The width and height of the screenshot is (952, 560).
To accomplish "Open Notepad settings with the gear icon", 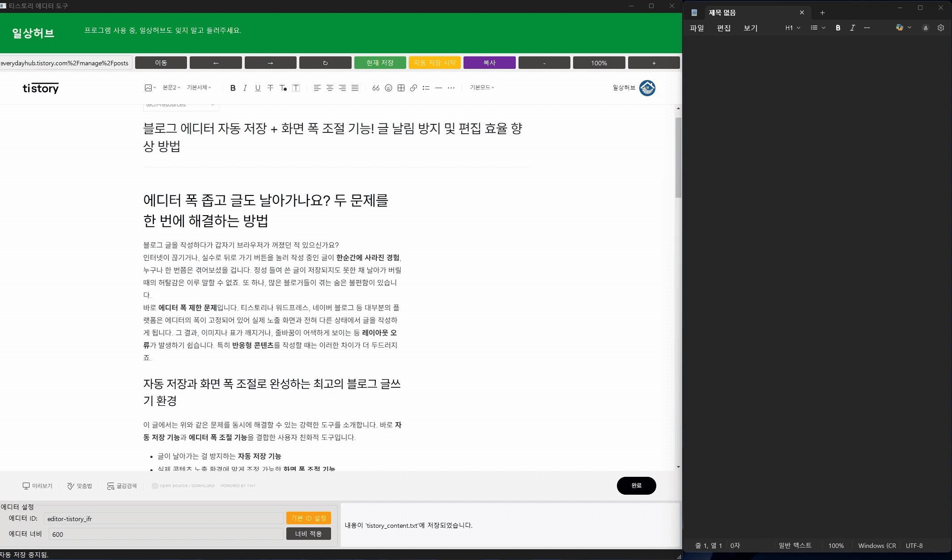I will (x=940, y=27).
